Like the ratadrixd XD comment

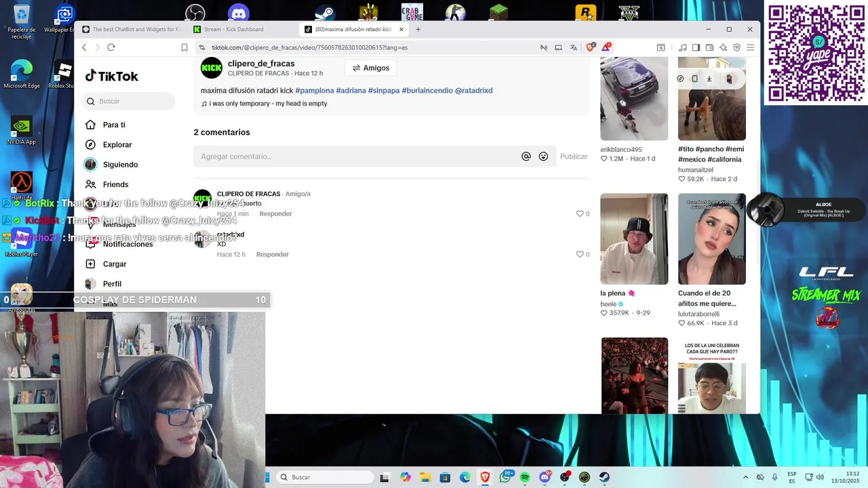coord(580,254)
